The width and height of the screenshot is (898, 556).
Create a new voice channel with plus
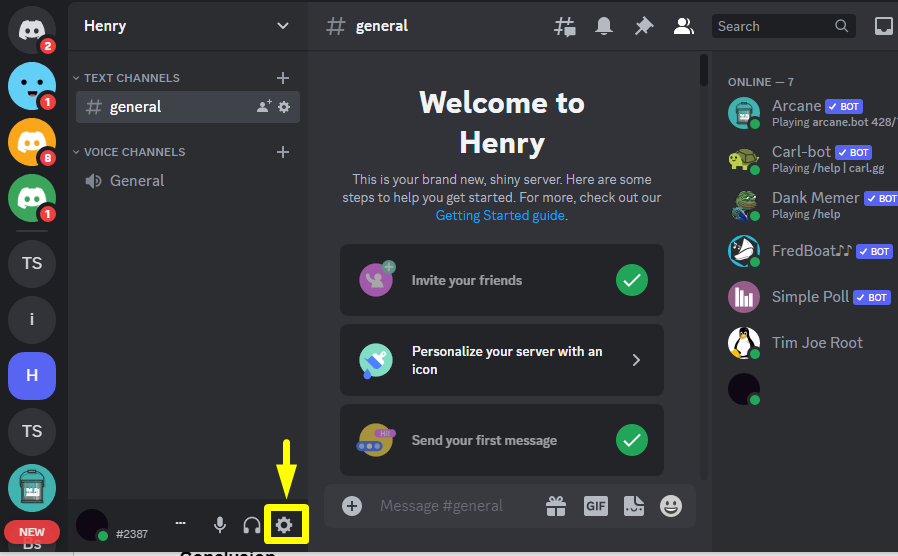[282, 152]
